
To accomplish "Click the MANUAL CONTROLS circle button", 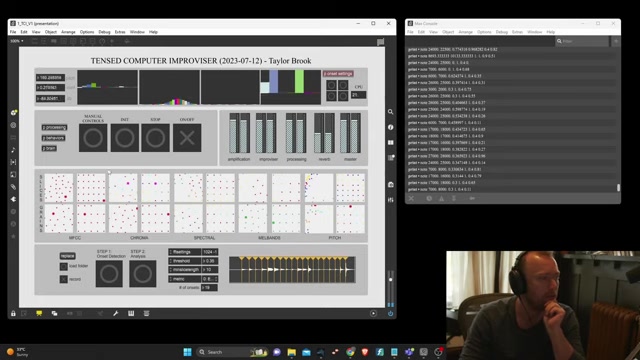I will [x=93, y=138].
